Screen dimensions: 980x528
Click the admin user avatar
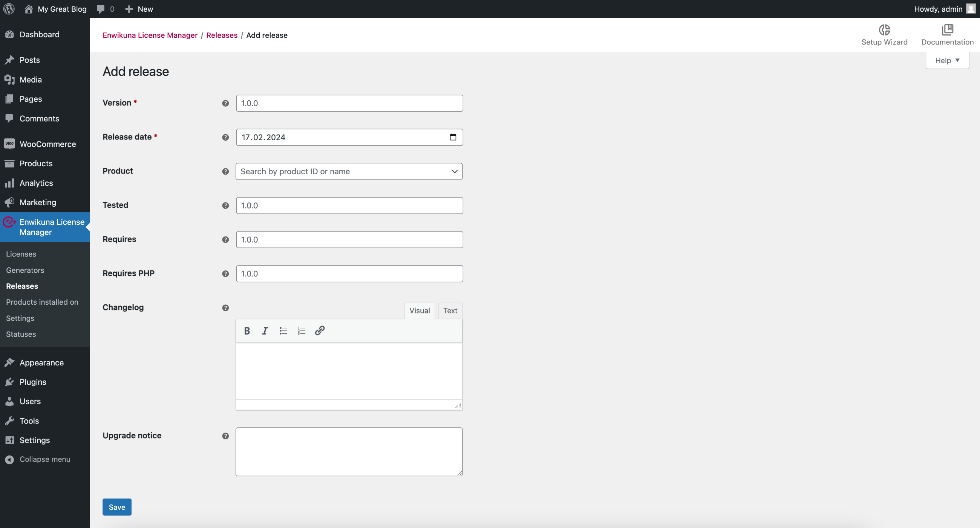[x=971, y=9]
